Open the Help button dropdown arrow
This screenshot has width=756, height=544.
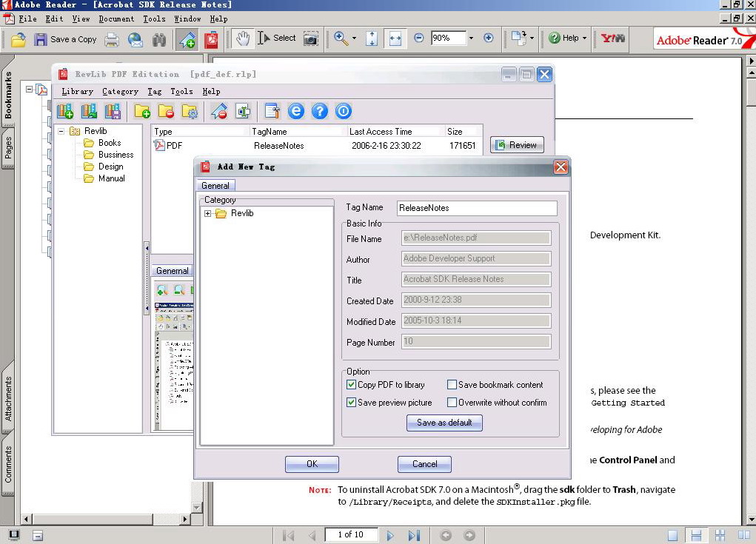584,38
